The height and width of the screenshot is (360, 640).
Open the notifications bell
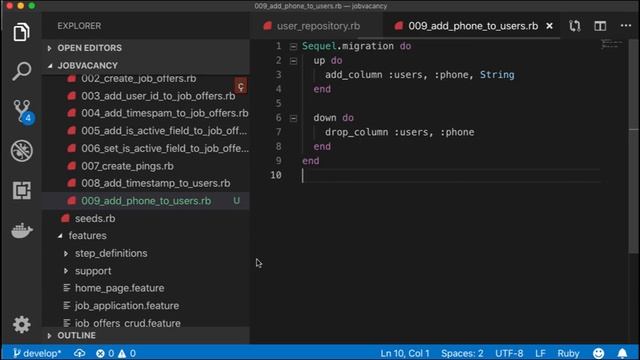tap(622, 353)
